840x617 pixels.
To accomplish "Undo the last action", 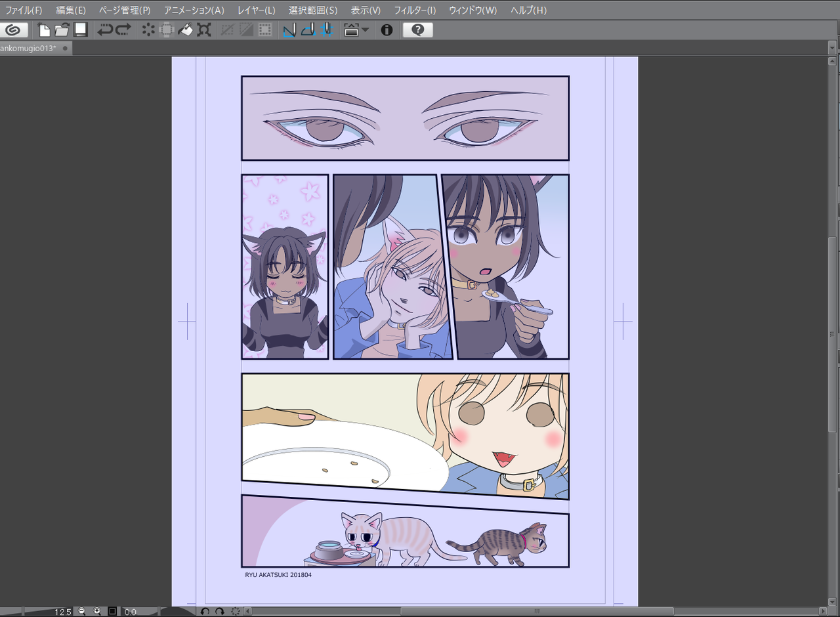I will pyautogui.click(x=105, y=30).
